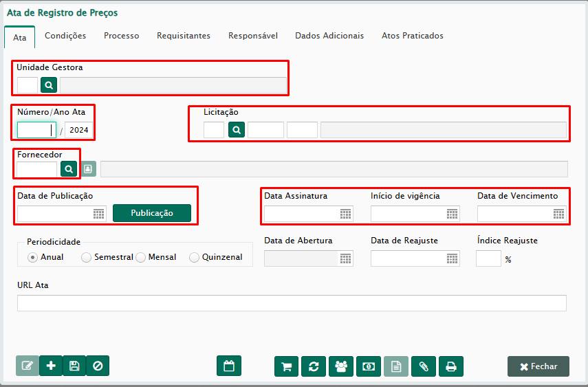Click the refresh arrows icon

pyautogui.click(x=314, y=366)
